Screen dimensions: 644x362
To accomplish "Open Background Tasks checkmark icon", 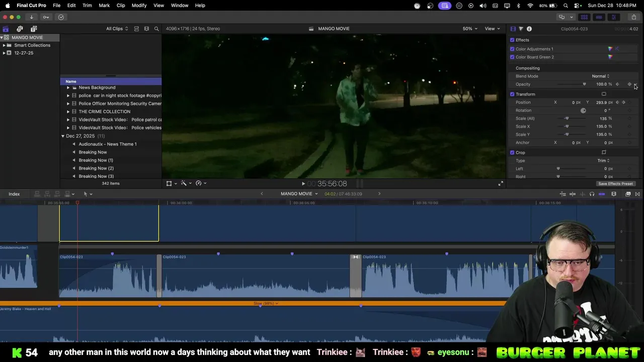I will pos(61,17).
